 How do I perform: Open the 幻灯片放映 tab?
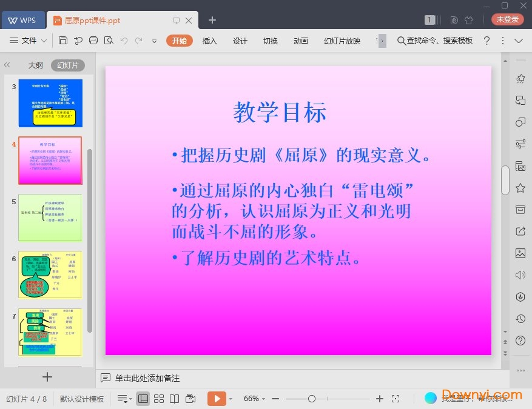[x=342, y=41]
